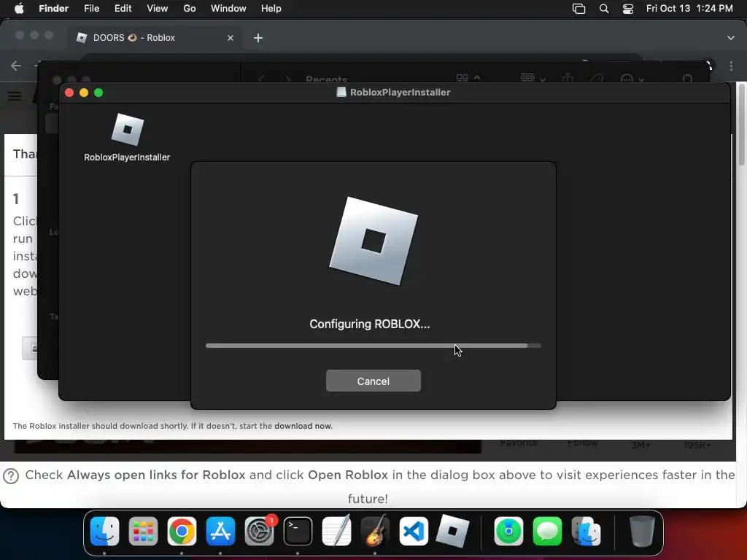
Task: Open the Finder menu
Action: pos(53,9)
